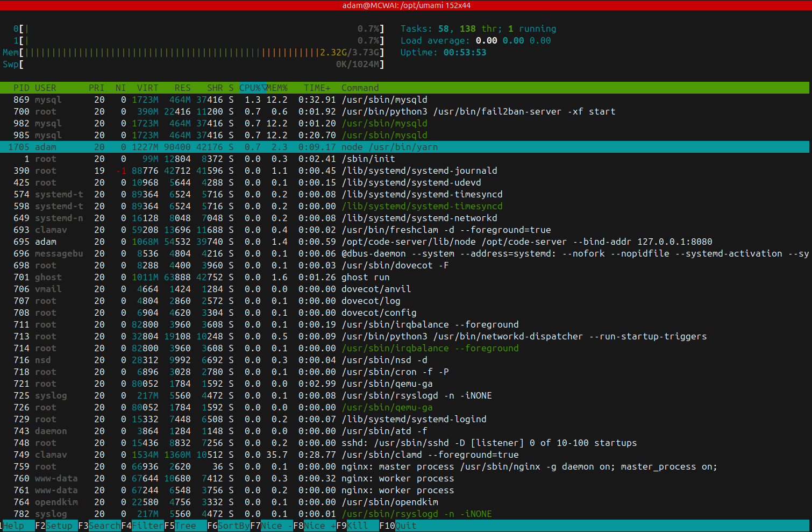Click the Tasks count line
This screenshot has height=532, width=812.
pos(479,29)
